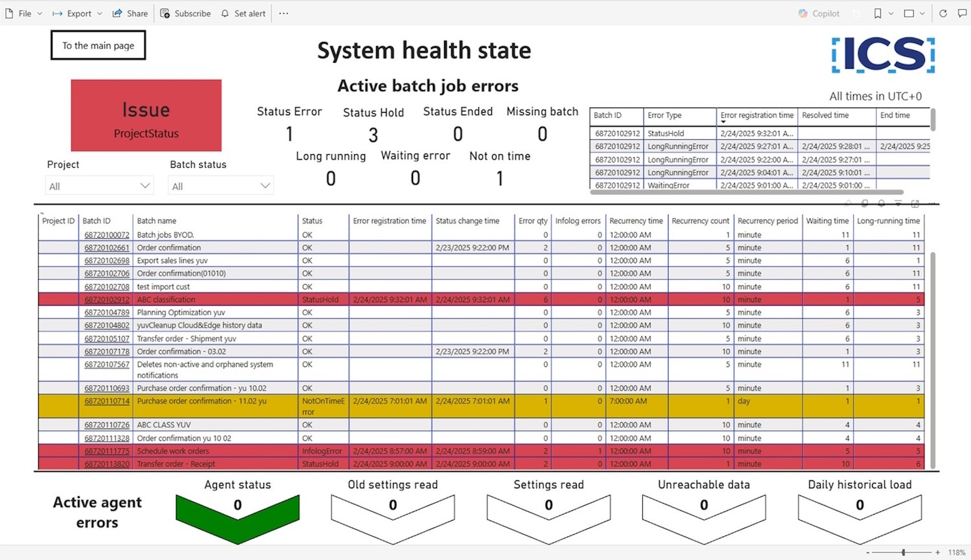Open batch ID 68720102912 link in main table
Screen dimensions: 971x560
point(107,300)
